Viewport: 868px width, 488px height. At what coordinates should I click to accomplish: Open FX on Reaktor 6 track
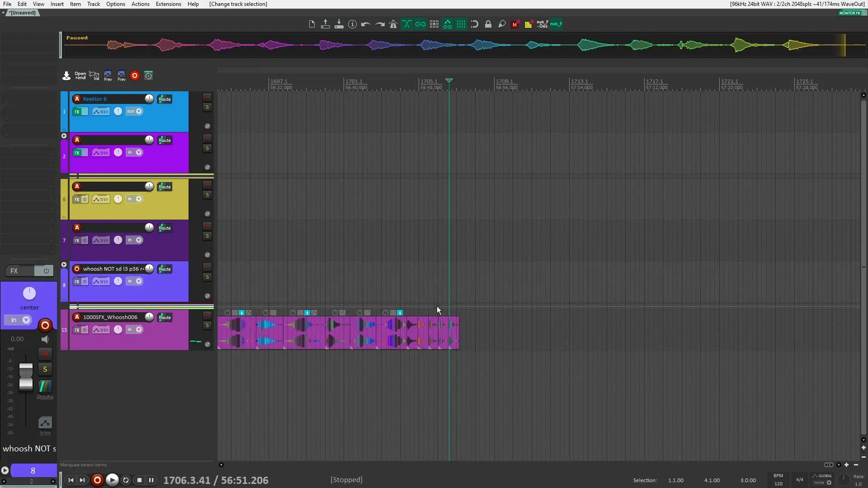(x=77, y=112)
